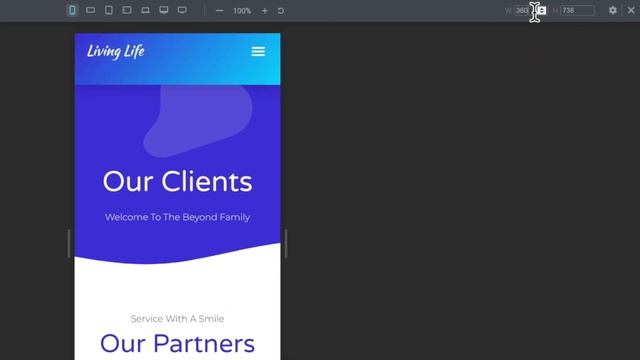Click the right preview resize handle
This screenshot has height=360, width=640.
click(286, 244)
